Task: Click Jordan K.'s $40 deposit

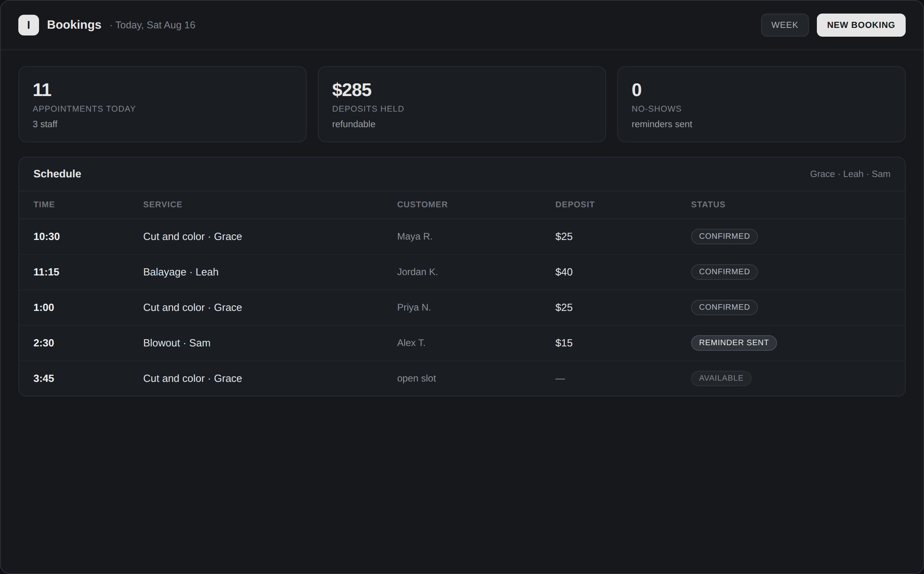Action: click(x=564, y=272)
